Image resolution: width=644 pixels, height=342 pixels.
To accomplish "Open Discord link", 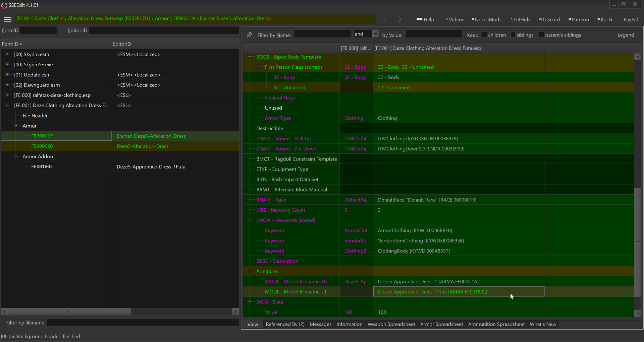I will tap(549, 19).
